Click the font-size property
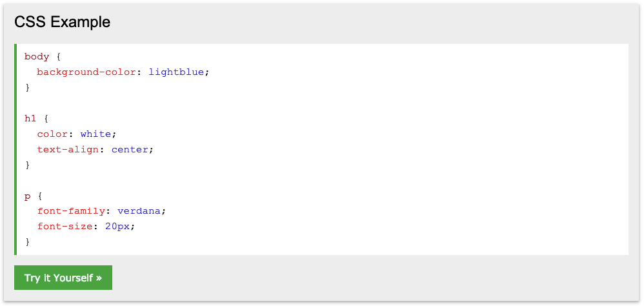This screenshot has width=644, height=306. [65, 227]
